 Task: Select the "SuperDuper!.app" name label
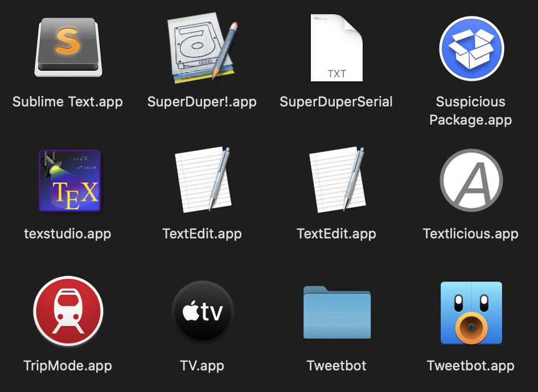202,102
